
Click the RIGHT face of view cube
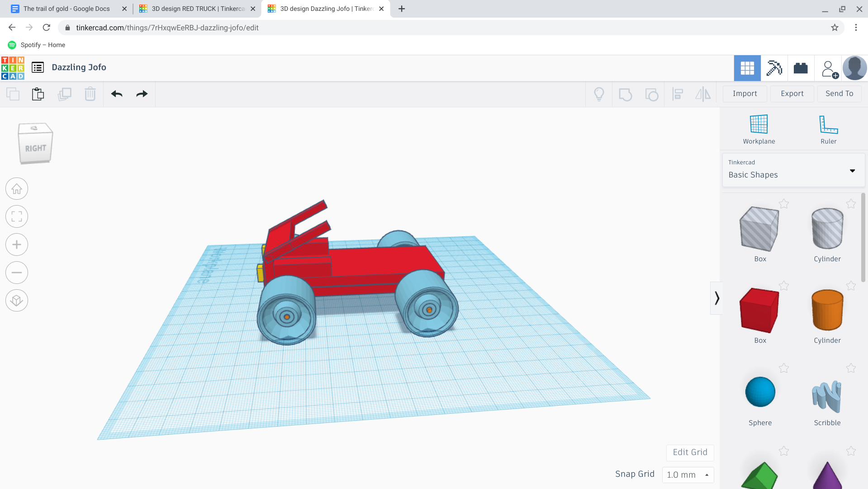pyautogui.click(x=35, y=149)
